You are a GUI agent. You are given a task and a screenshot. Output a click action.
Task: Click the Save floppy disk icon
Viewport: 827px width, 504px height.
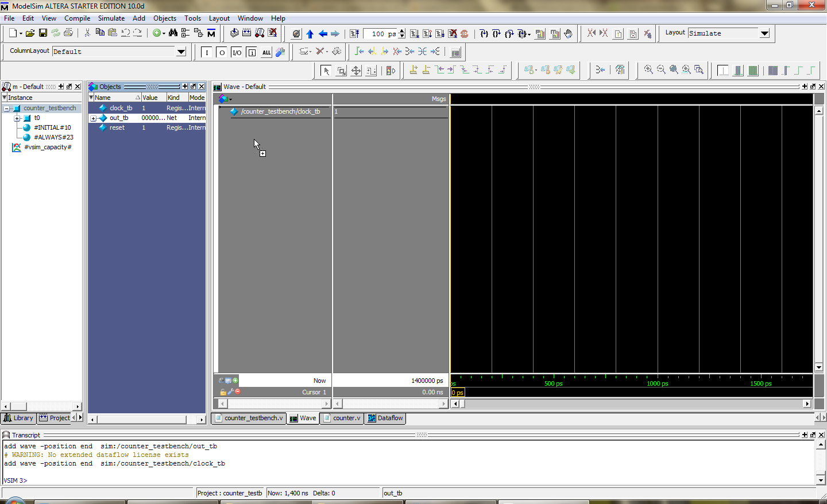click(43, 33)
